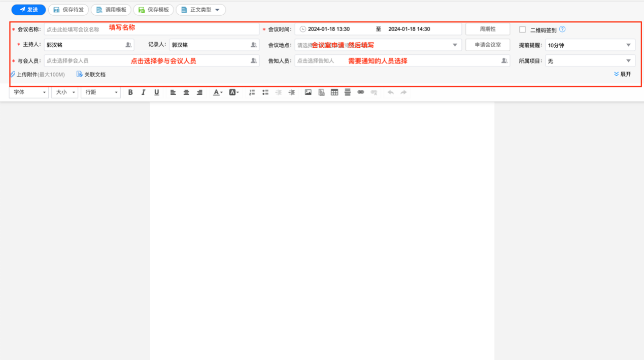Click the 申请会议室 button
This screenshot has height=360, width=644.
click(x=487, y=44)
